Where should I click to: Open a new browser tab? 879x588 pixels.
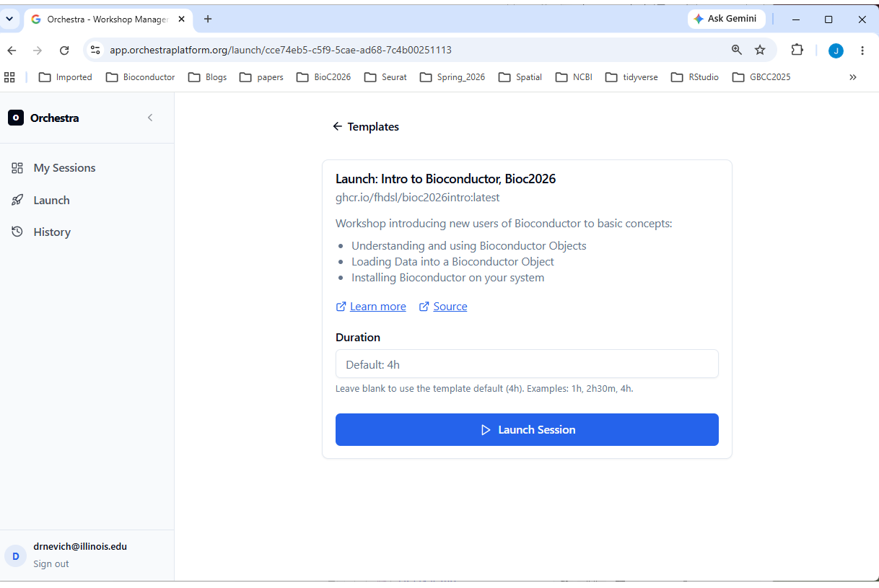click(208, 19)
